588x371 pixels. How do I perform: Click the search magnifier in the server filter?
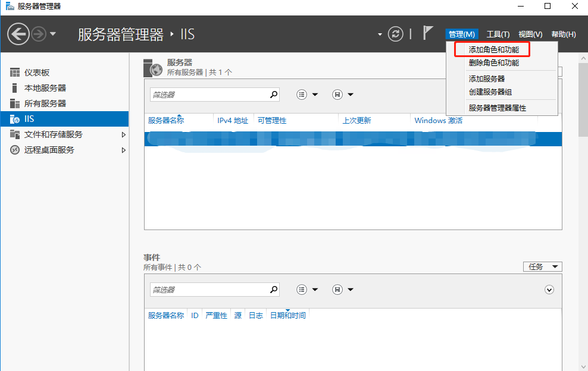pyautogui.click(x=273, y=95)
